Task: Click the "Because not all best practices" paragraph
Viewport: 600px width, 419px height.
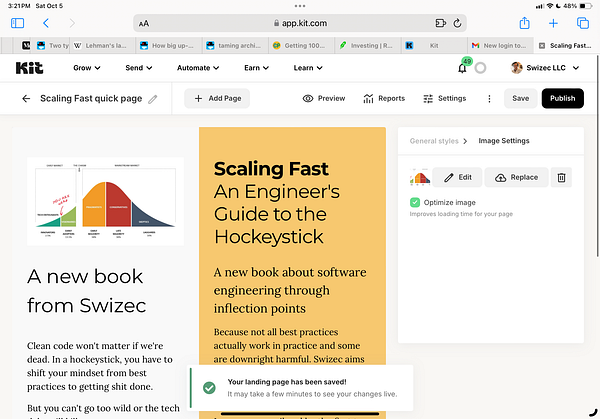Action: pos(289,346)
